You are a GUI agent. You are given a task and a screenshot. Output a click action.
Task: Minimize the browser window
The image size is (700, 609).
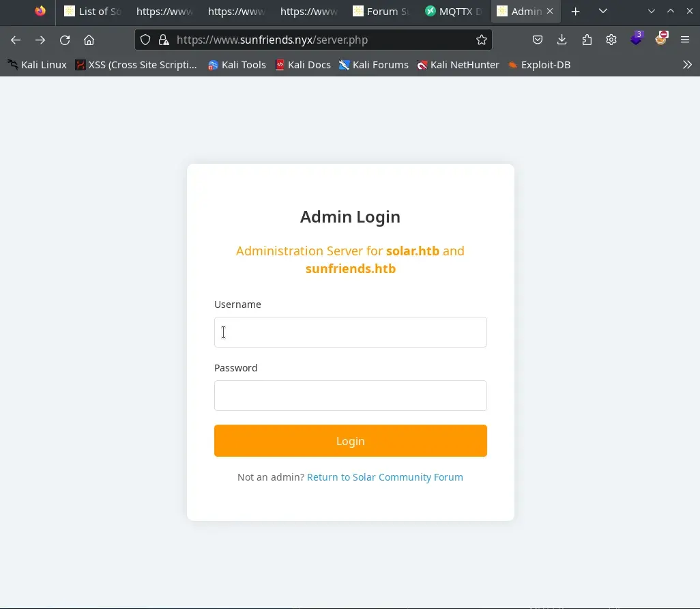(x=652, y=11)
